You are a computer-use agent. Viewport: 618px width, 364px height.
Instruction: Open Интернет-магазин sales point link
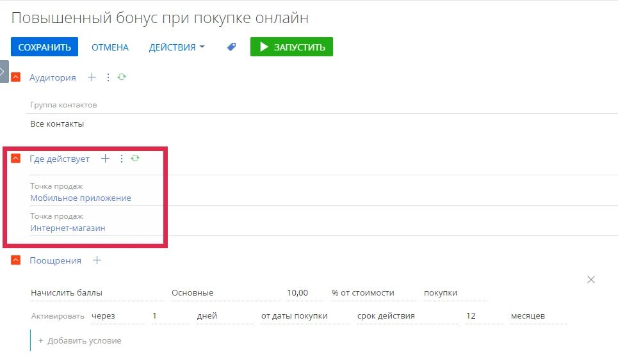(x=68, y=228)
